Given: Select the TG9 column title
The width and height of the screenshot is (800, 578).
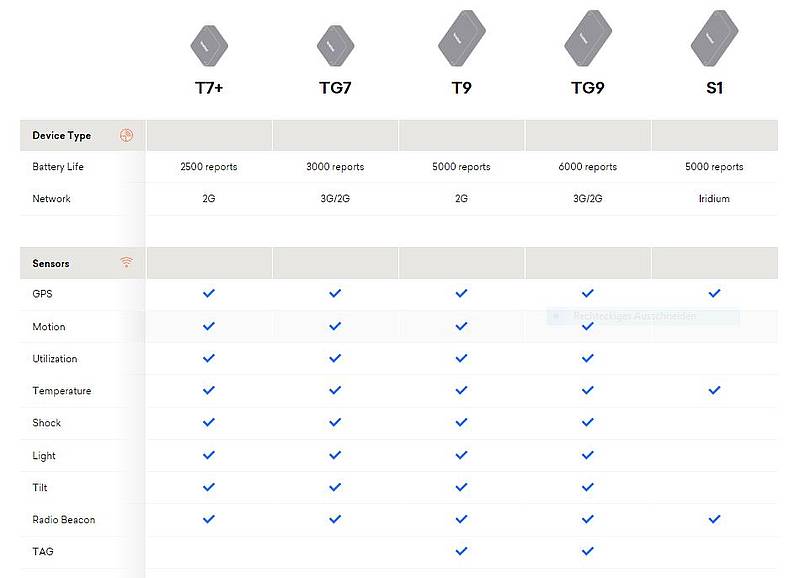Looking at the screenshot, I should pyautogui.click(x=587, y=88).
